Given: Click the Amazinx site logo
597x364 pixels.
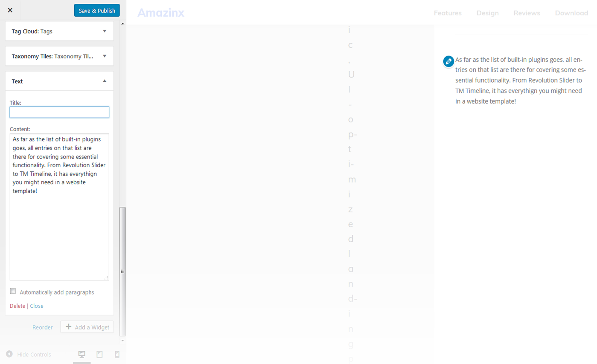Looking at the screenshot, I should (161, 13).
